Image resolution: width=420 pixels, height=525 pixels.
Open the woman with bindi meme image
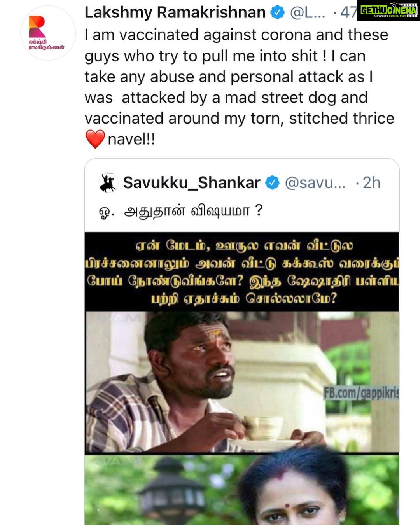coord(242,490)
